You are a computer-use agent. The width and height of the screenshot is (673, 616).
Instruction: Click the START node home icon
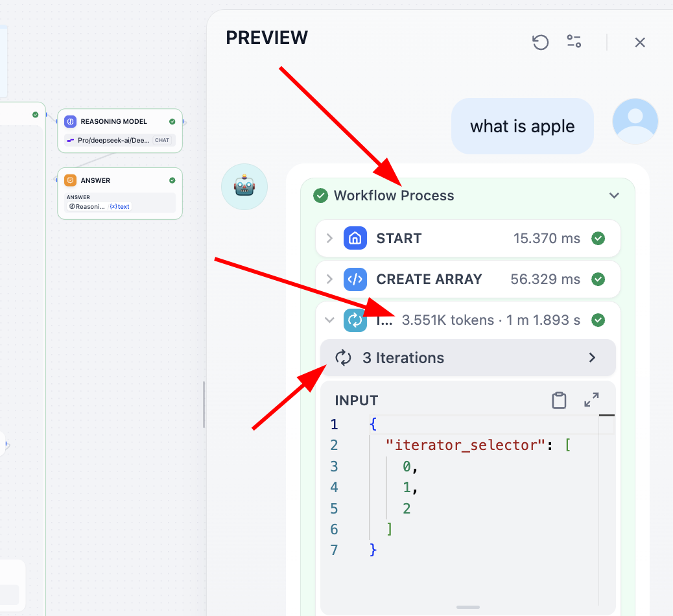(355, 238)
